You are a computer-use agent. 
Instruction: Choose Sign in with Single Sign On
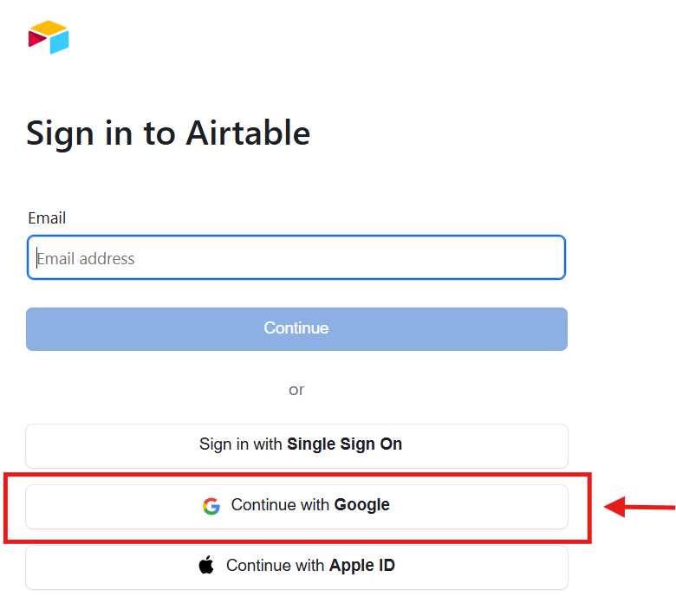pyautogui.click(x=296, y=445)
